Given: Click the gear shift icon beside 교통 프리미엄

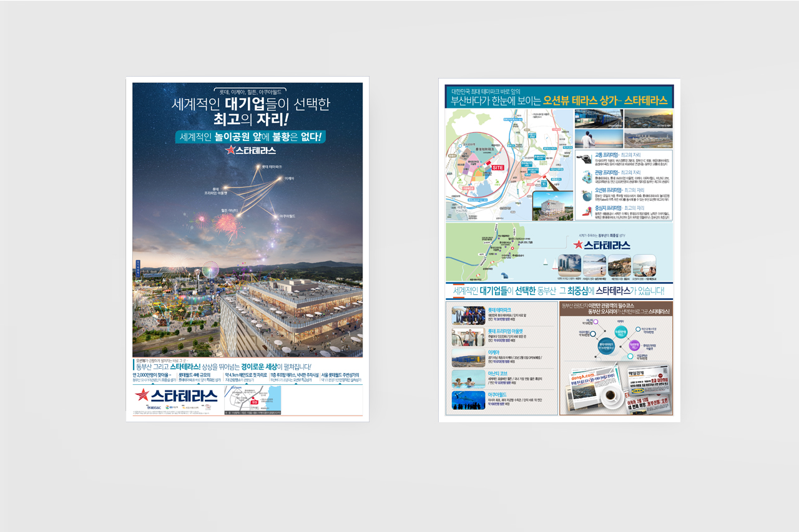Looking at the screenshot, I should 584,159.
